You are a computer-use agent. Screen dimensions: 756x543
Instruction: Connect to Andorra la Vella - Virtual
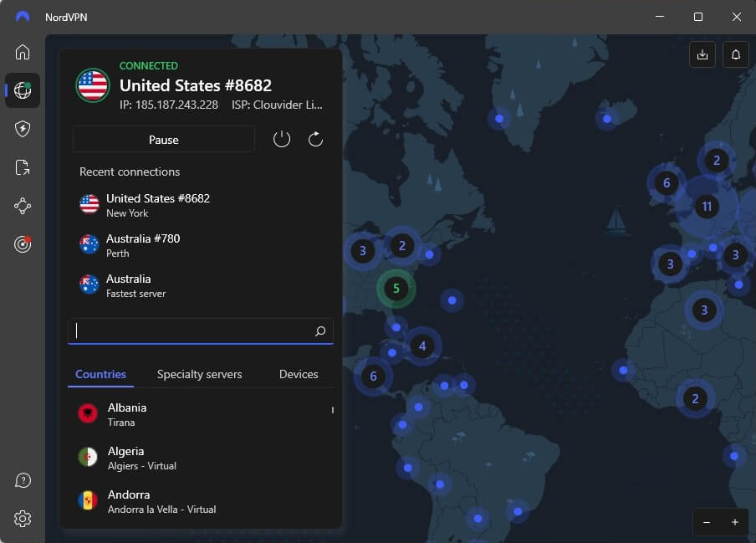tap(200, 501)
